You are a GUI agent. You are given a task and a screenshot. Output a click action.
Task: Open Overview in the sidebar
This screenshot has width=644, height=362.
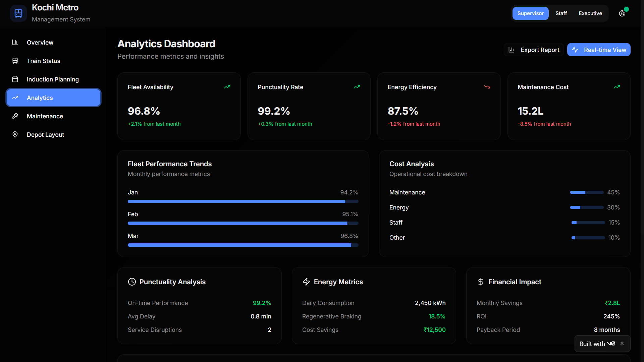point(40,43)
